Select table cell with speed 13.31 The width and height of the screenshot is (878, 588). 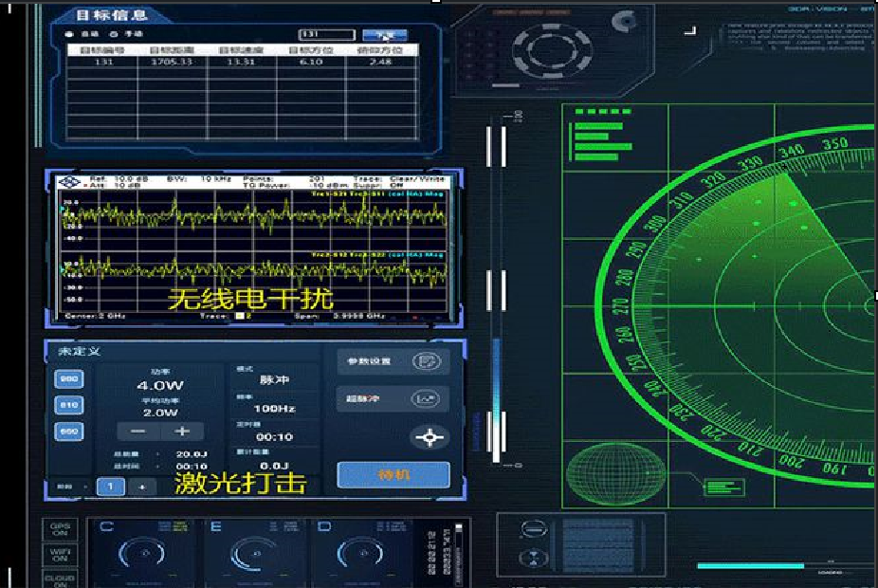click(x=242, y=62)
